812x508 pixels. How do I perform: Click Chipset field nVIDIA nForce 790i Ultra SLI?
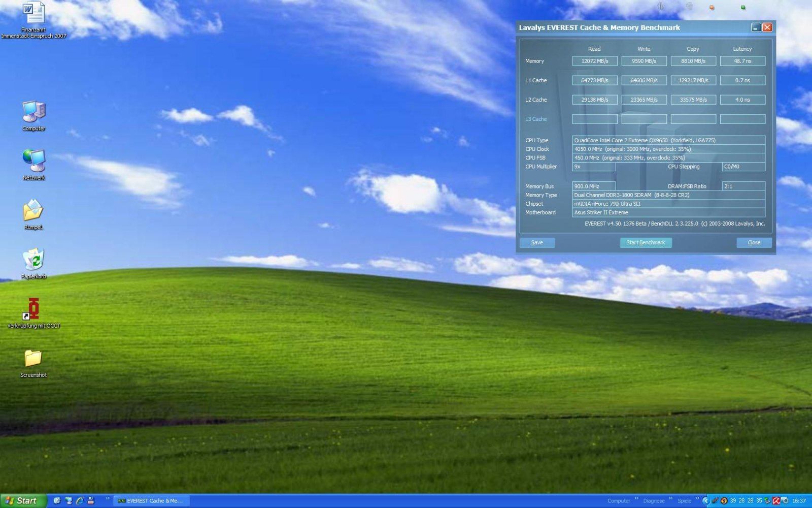pos(669,204)
